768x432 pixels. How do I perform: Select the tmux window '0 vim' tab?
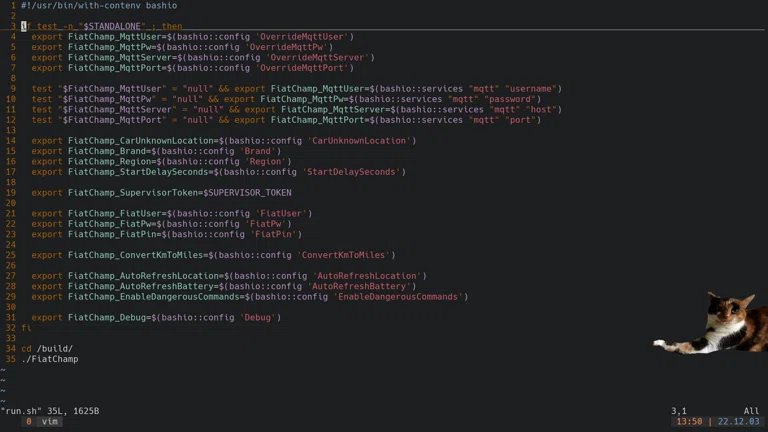tap(42, 421)
